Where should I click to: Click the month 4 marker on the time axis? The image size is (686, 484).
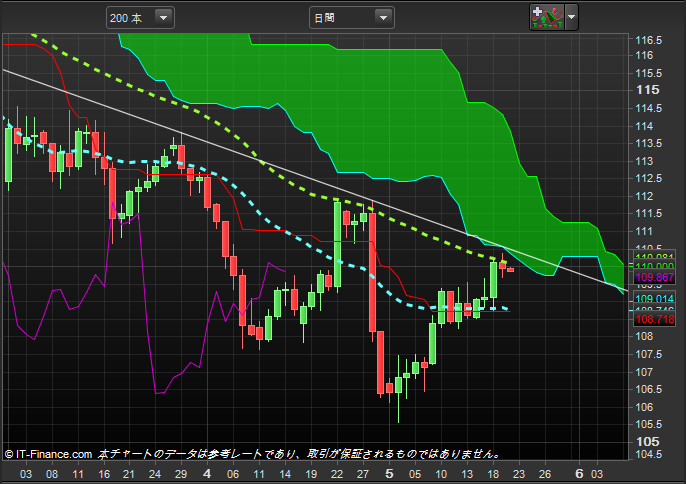[x=207, y=473]
